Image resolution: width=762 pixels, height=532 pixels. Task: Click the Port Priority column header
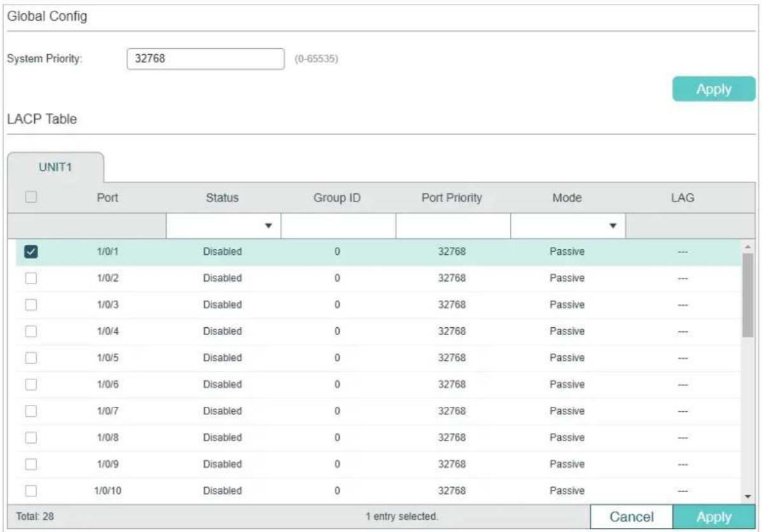[x=452, y=198]
